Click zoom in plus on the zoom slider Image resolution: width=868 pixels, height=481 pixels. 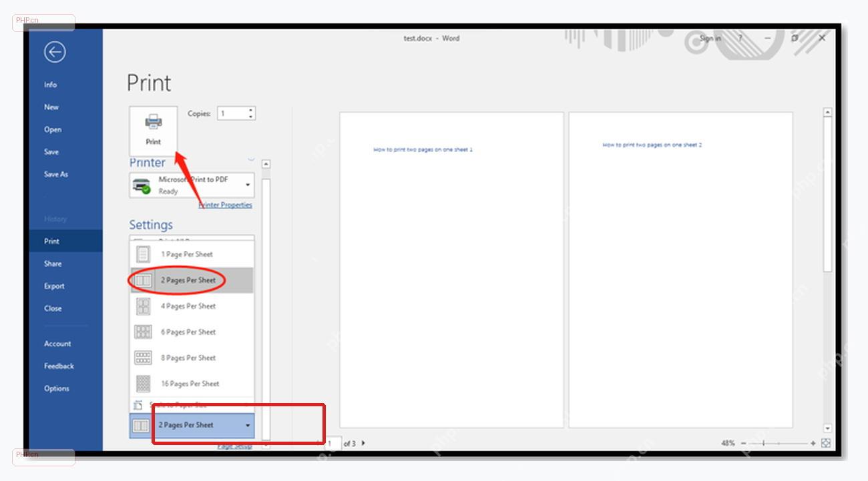[813, 443]
